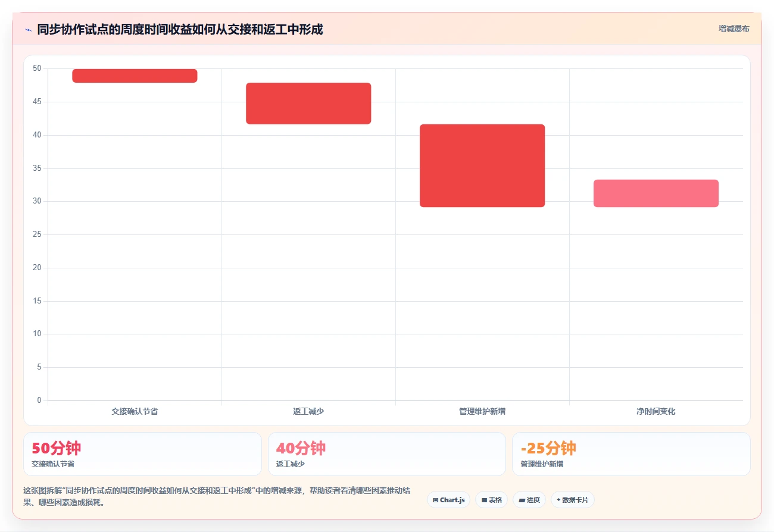This screenshot has width=774, height=532.
Task: Click the 数据卡片 tag chip
Action: pyautogui.click(x=572, y=500)
